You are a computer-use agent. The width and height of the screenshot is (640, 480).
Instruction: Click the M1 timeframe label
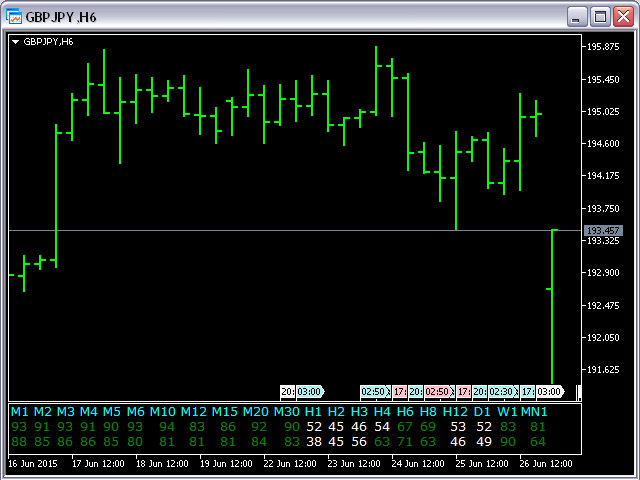coord(19,412)
